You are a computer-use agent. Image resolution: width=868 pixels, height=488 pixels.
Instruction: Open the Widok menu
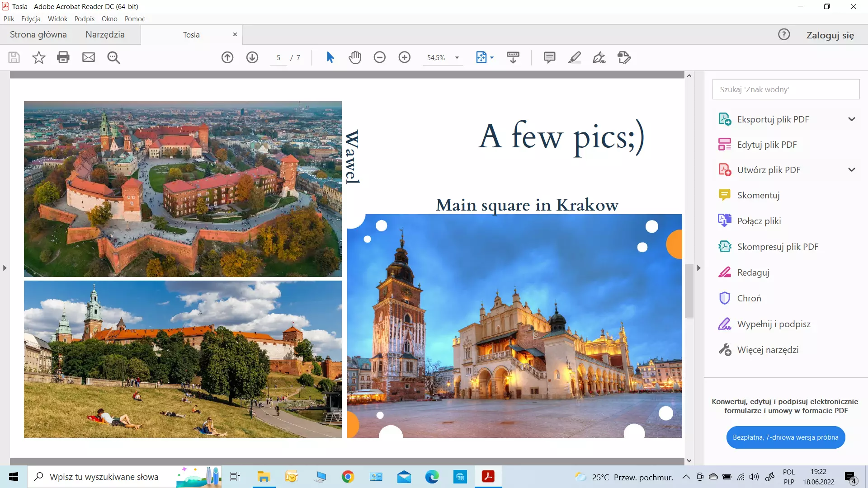coord(57,19)
